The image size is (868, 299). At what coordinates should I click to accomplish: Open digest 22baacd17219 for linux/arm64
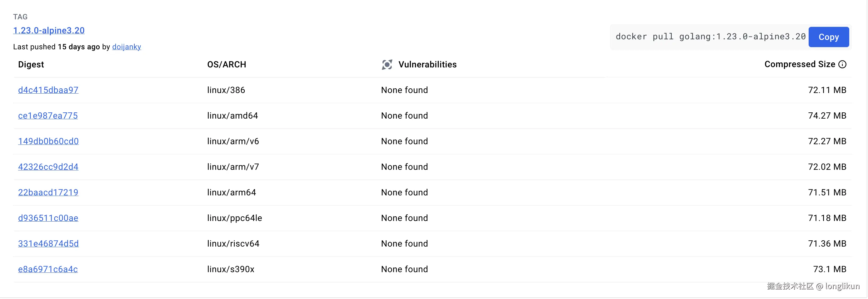pos(48,192)
